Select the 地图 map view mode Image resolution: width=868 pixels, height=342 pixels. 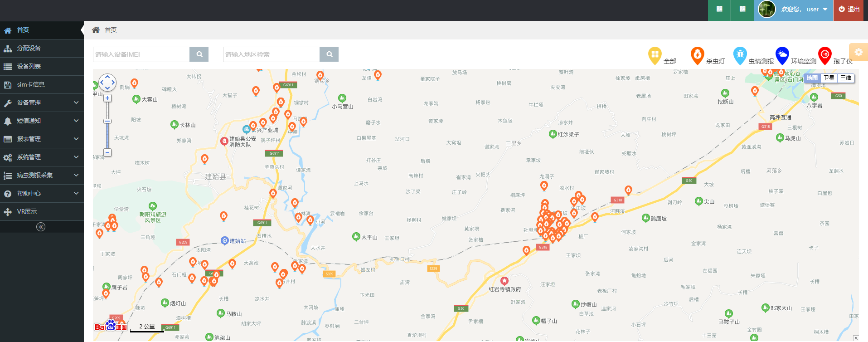coord(812,78)
